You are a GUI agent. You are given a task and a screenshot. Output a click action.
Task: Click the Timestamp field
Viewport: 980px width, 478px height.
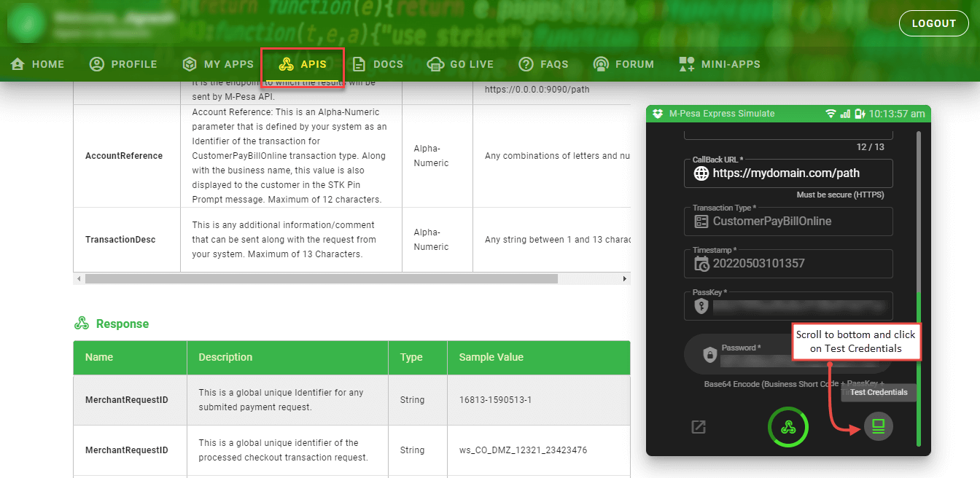pyautogui.click(x=788, y=263)
